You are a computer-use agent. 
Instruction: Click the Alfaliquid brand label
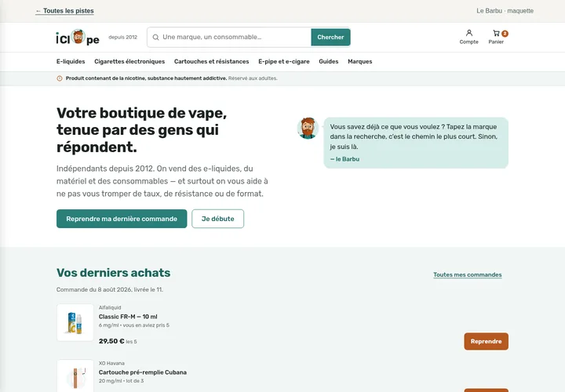pos(110,307)
